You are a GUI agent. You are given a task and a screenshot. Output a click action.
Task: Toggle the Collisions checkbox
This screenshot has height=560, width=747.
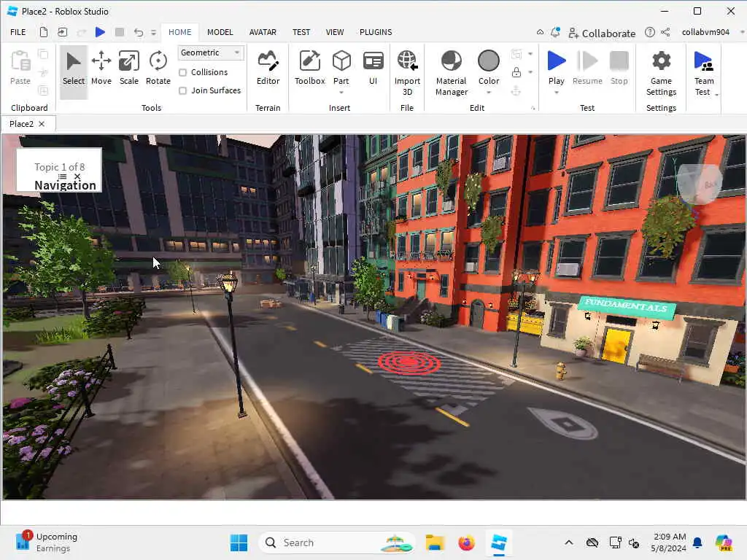pyautogui.click(x=182, y=72)
